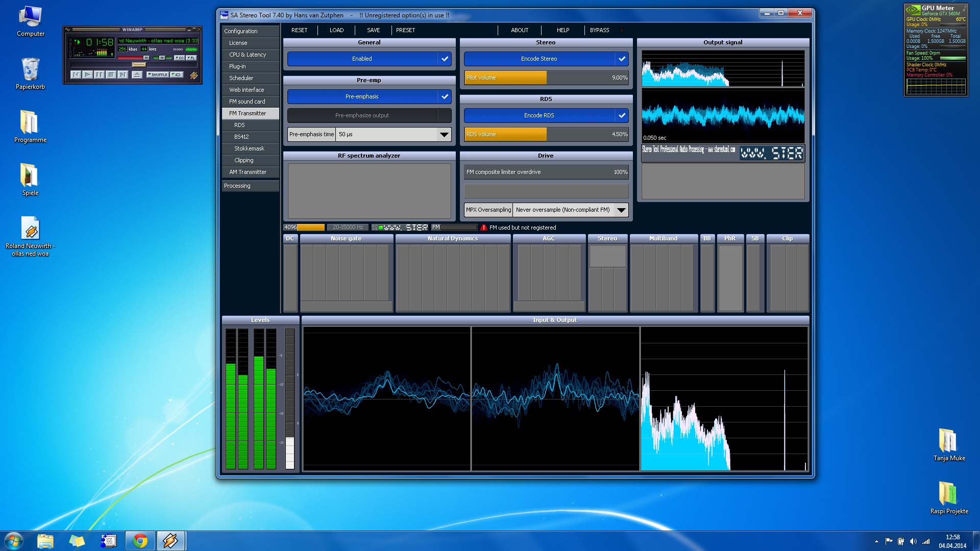Viewport: 980px width, 551px height.
Task: Select CPU & Latency in the sidebar
Action: click(251, 55)
